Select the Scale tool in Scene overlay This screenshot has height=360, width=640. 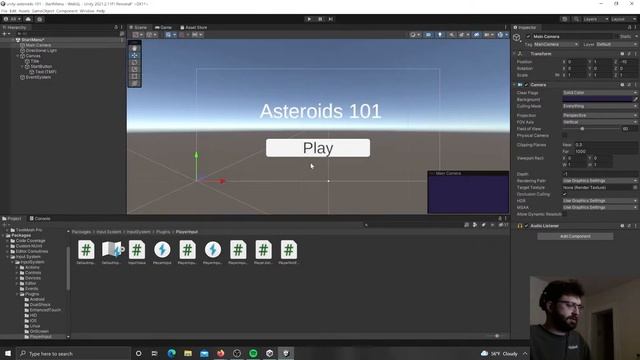click(134, 69)
